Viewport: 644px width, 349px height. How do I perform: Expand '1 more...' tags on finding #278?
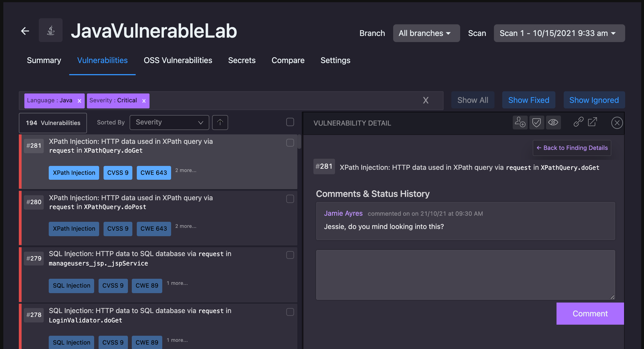click(177, 340)
